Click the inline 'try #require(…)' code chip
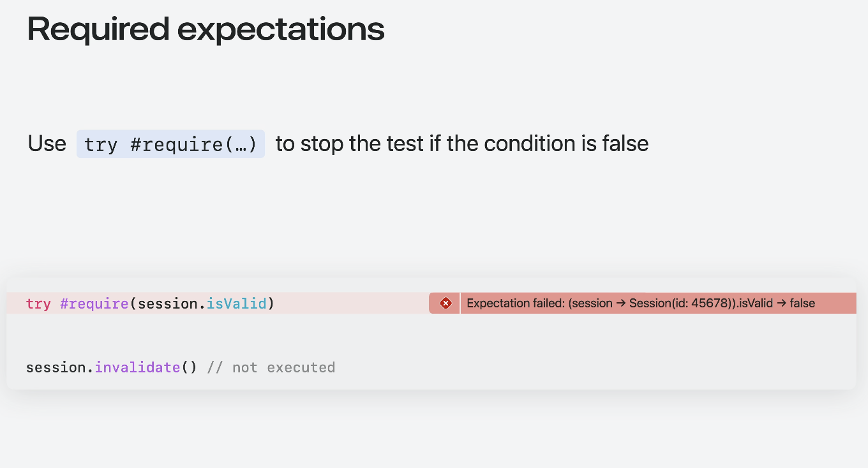The width and height of the screenshot is (868, 468). point(170,144)
